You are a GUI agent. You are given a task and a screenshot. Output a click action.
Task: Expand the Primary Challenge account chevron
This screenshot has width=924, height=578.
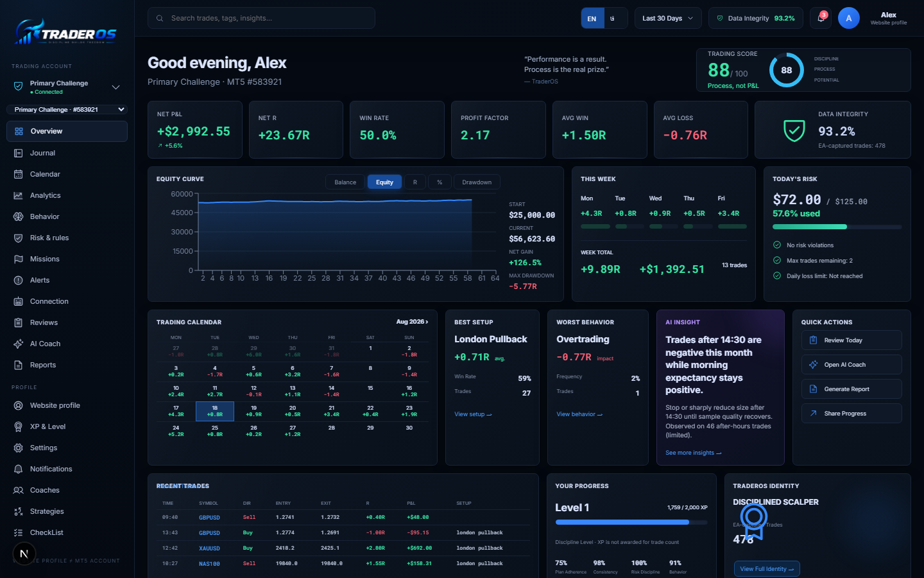pyautogui.click(x=116, y=87)
